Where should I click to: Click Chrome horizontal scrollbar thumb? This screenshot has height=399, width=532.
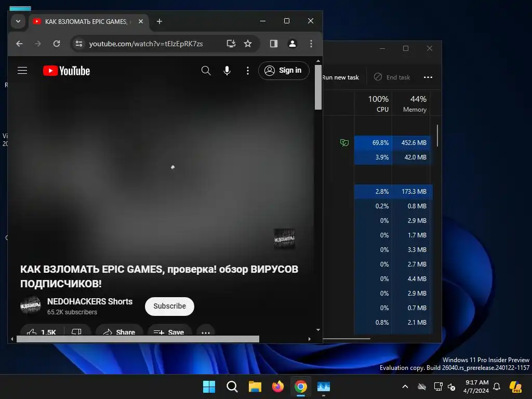click(x=138, y=339)
